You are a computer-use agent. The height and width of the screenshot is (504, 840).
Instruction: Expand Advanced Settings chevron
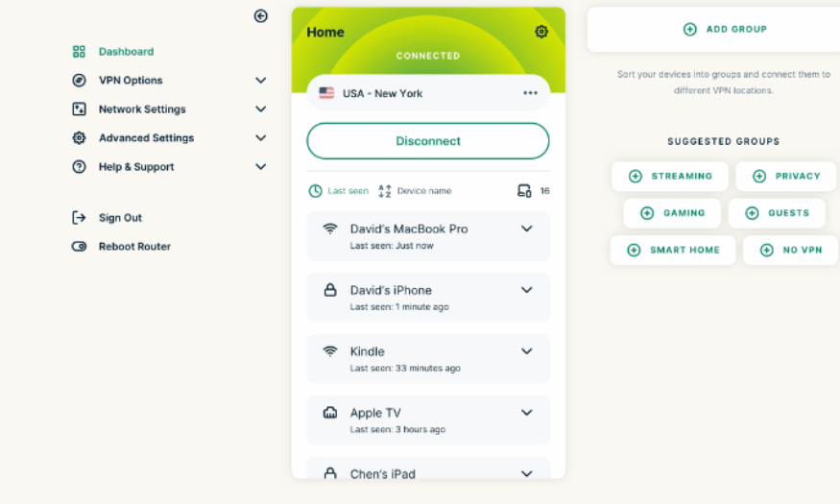[261, 138]
